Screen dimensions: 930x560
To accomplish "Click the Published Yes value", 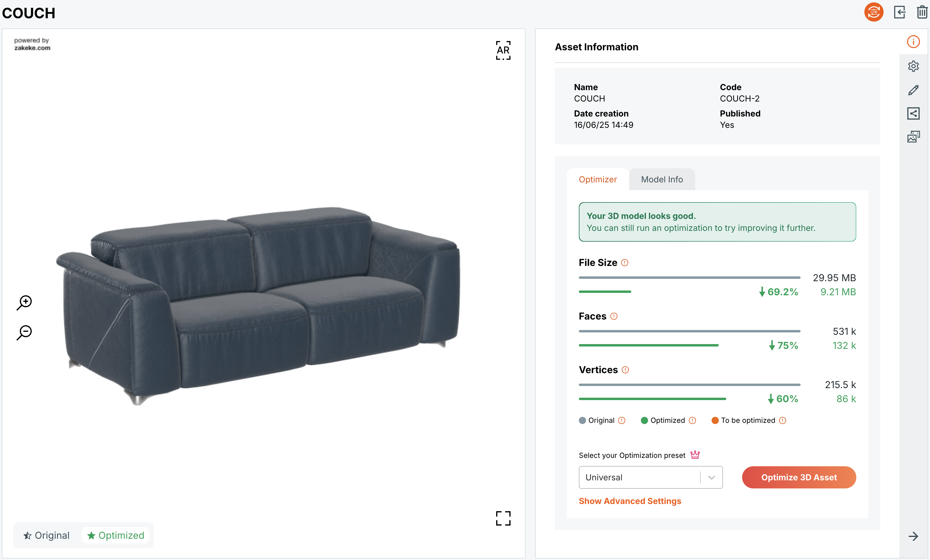I will pyautogui.click(x=727, y=125).
